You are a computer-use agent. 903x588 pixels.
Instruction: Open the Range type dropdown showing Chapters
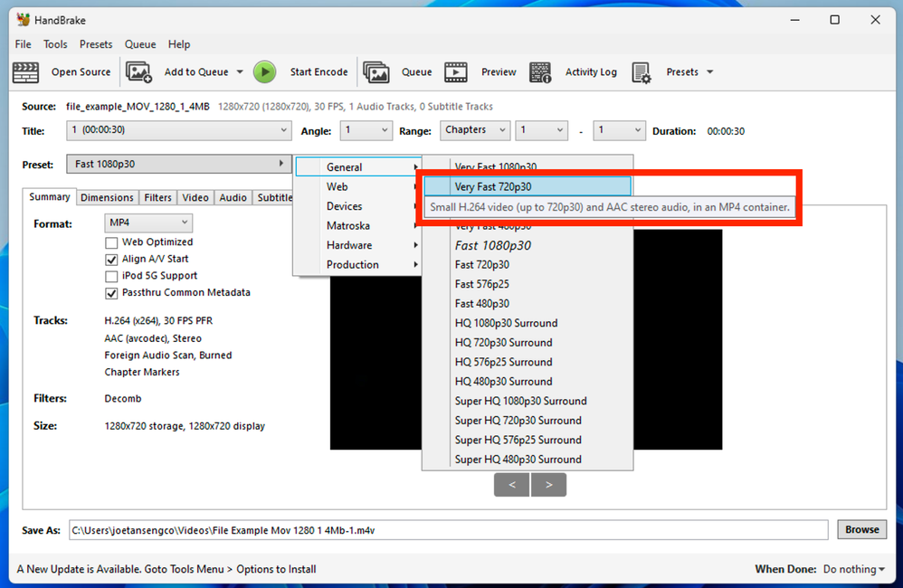tap(474, 130)
